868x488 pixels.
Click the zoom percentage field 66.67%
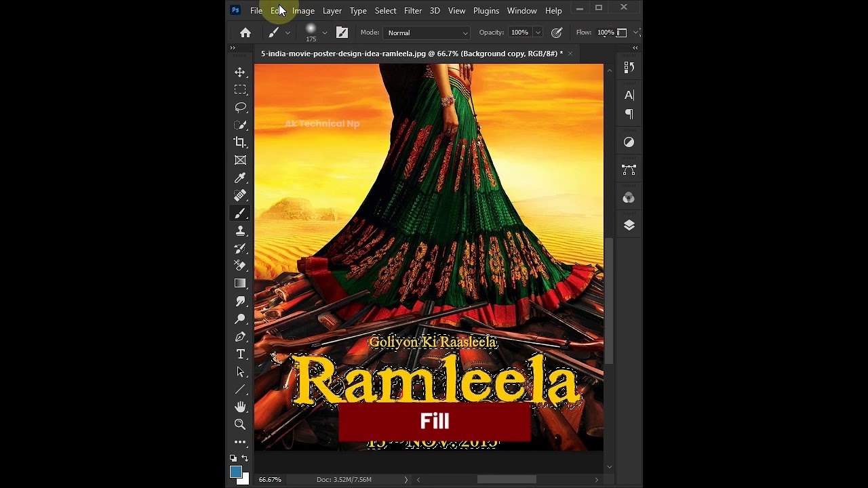270,480
